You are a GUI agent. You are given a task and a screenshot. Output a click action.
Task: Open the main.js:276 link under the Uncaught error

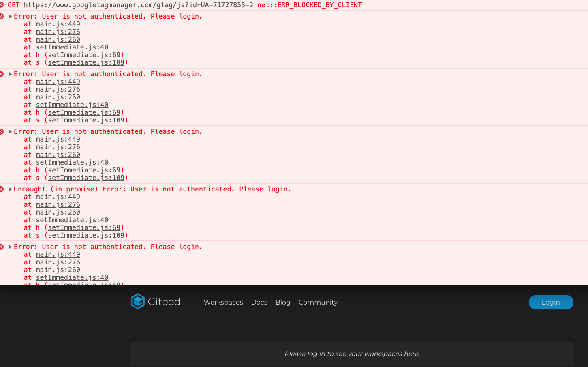(58, 204)
